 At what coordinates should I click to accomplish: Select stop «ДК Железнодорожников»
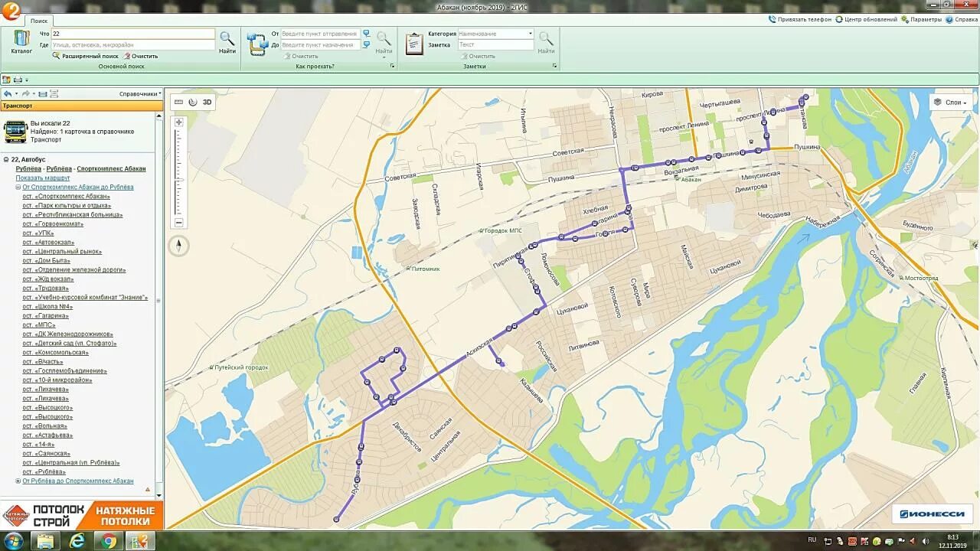(68, 334)
